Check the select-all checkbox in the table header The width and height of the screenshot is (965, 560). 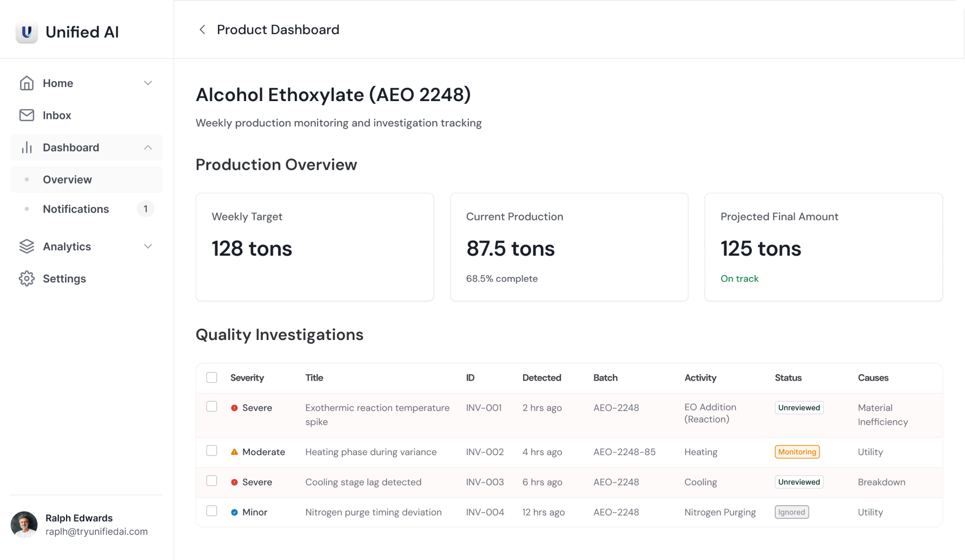pos(211,377)
